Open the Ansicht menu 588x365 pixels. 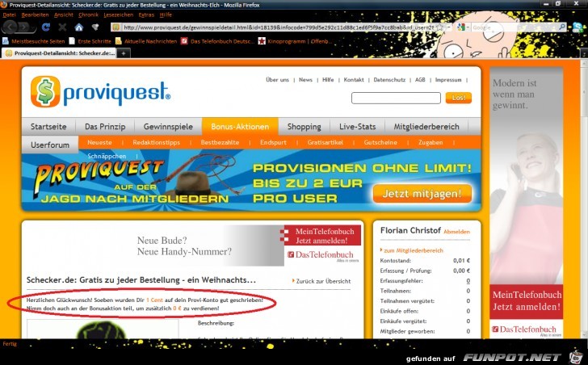tap(63, 15)
